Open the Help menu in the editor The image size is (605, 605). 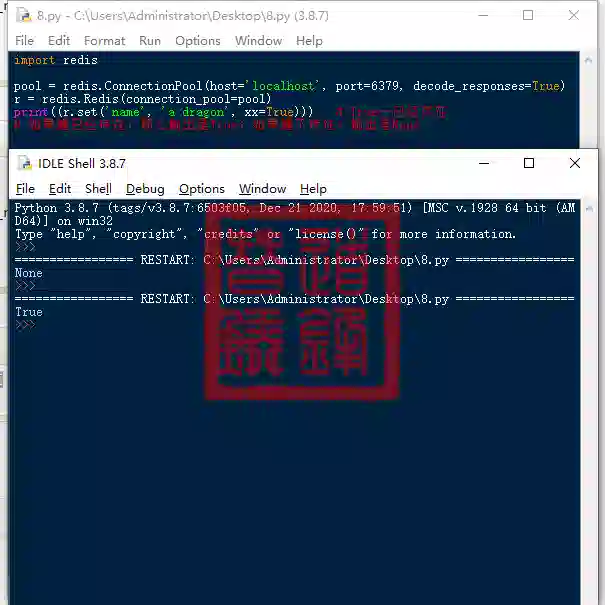coord(309,41)
